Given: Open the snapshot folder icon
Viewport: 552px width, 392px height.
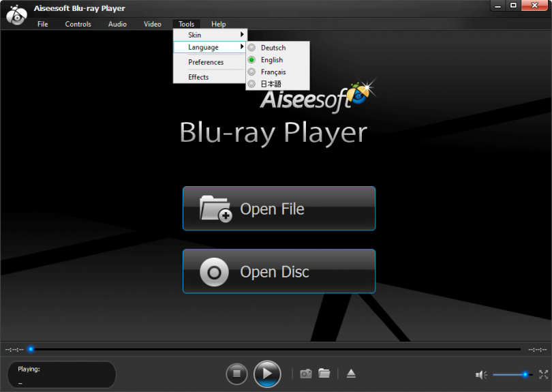Looking at the screenshot, I should click(324, 373).
